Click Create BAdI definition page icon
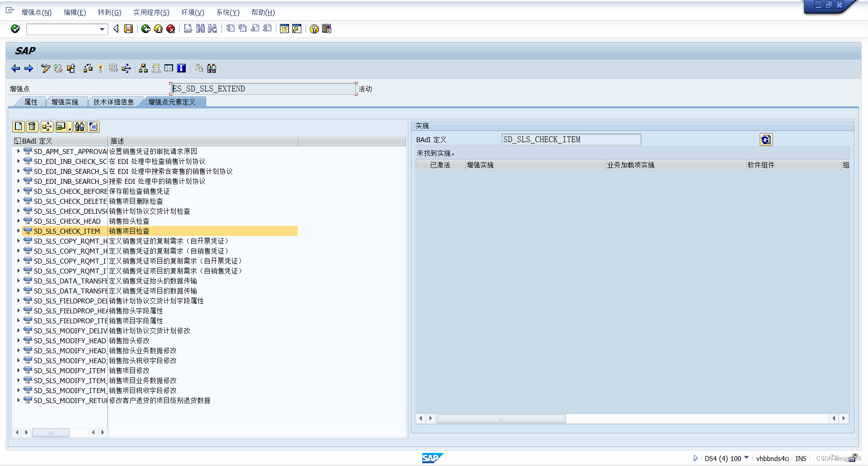This screenshot has width=868, height=466. pos(19,127)
